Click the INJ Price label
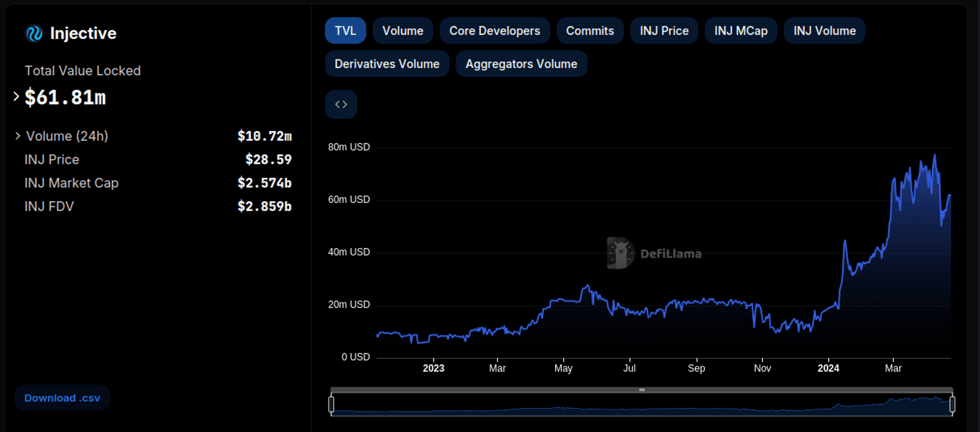The image size is (980, 432). coord(52,160)
